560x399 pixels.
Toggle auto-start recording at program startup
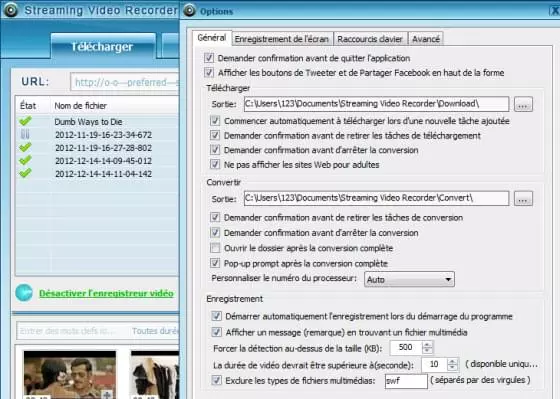216,316
